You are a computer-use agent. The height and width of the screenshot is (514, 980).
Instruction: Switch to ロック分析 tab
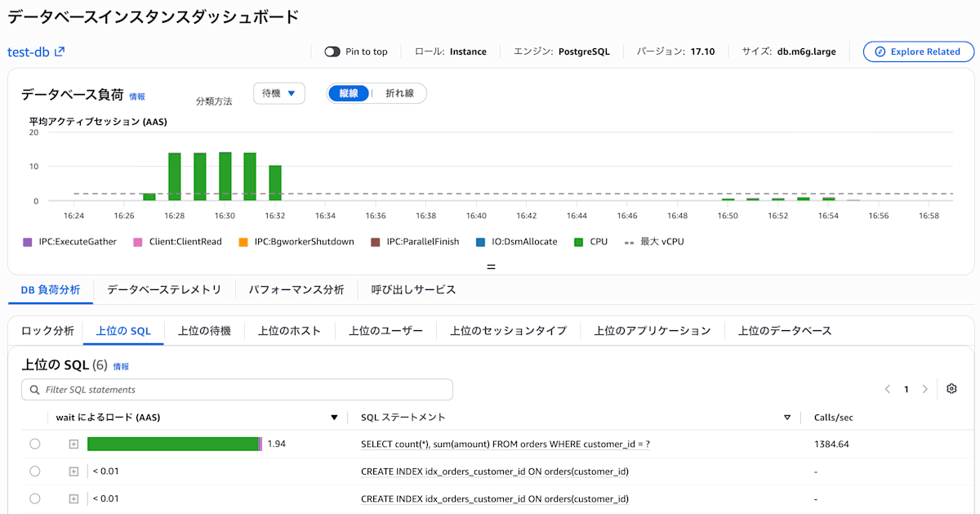[x=47, y=331]
